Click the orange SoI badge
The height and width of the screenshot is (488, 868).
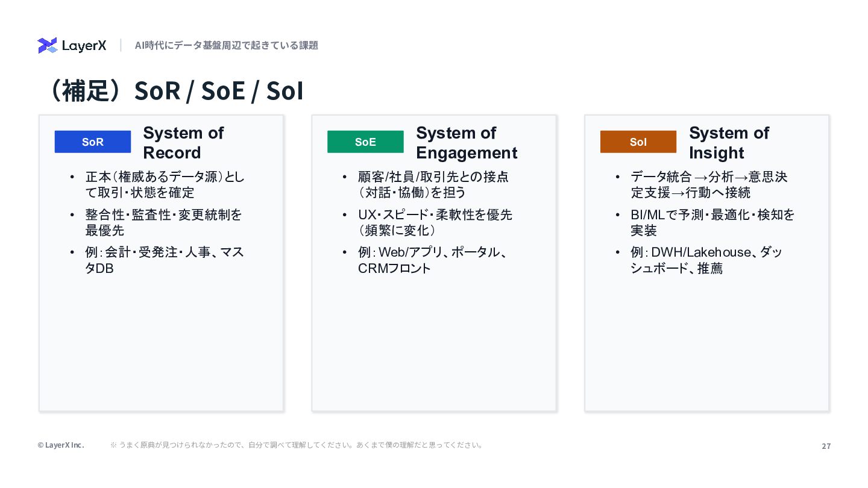(638, 142)
